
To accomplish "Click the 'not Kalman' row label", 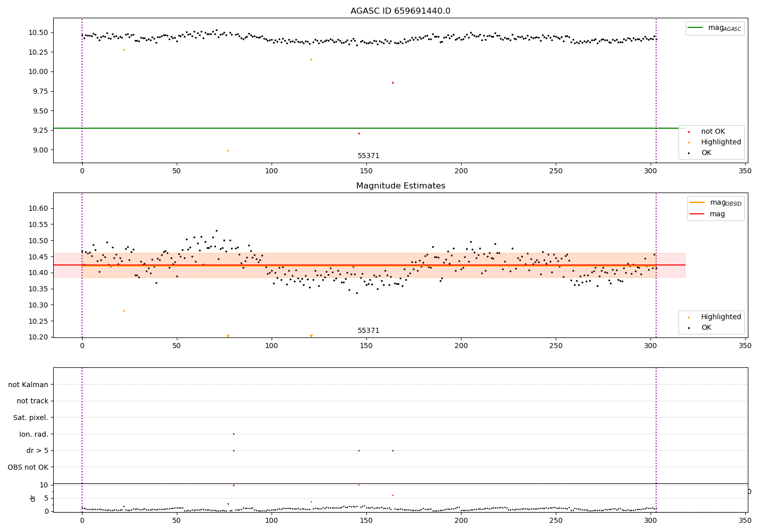I will pos(28,385).
